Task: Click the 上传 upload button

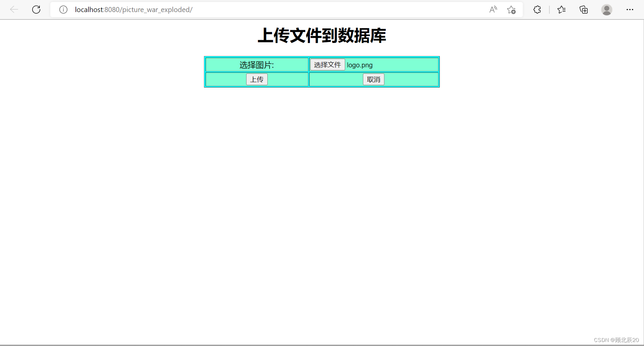Action: (x=257, y=79)
